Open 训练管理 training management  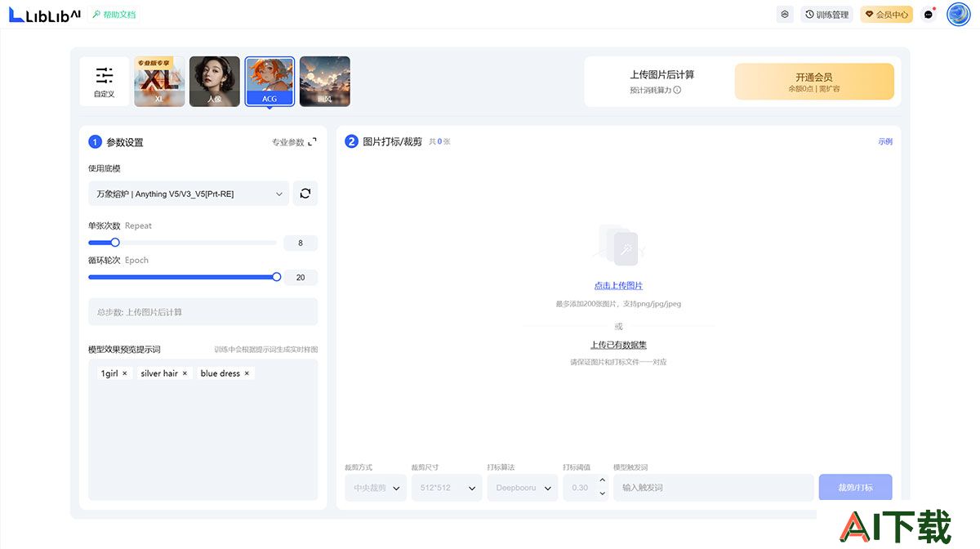pyautogui.click(x=826, y=15)
